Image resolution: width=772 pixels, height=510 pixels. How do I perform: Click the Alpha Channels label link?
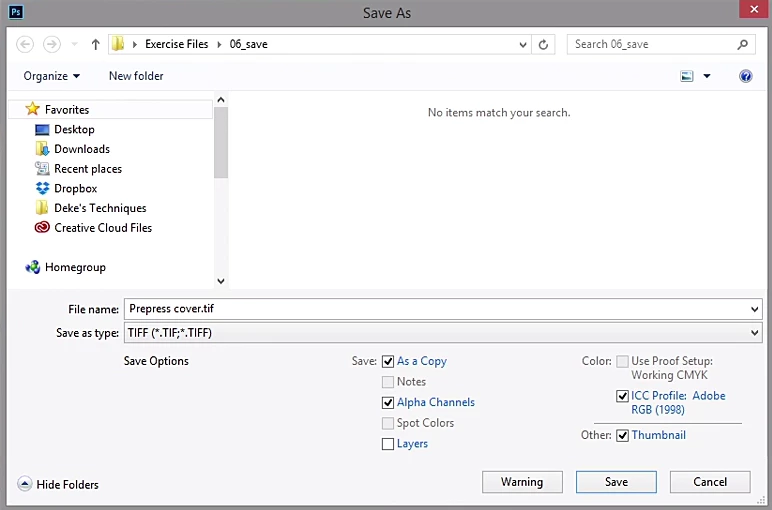436,403
